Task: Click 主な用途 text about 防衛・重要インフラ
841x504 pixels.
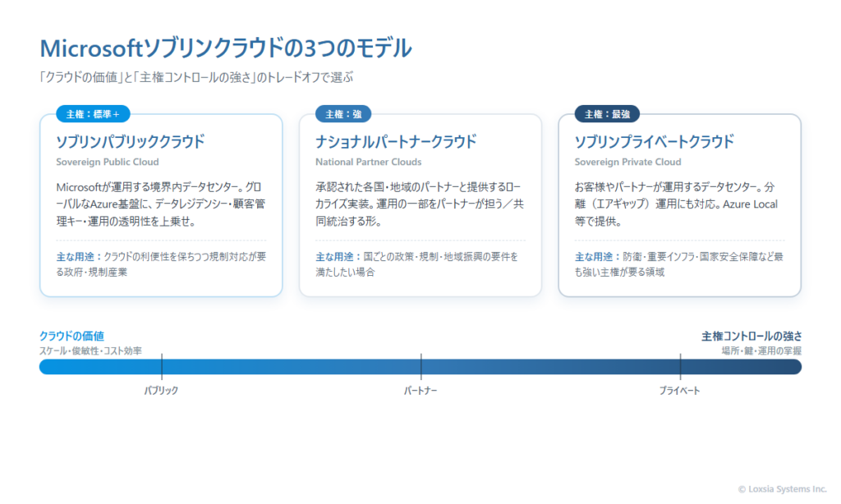Action: pos(679,264)
